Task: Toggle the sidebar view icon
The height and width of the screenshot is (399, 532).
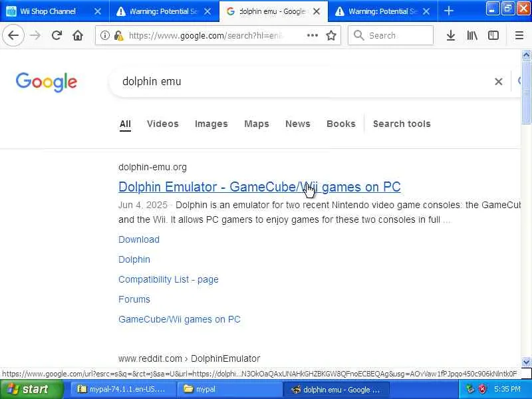Action: coord(493,35)
